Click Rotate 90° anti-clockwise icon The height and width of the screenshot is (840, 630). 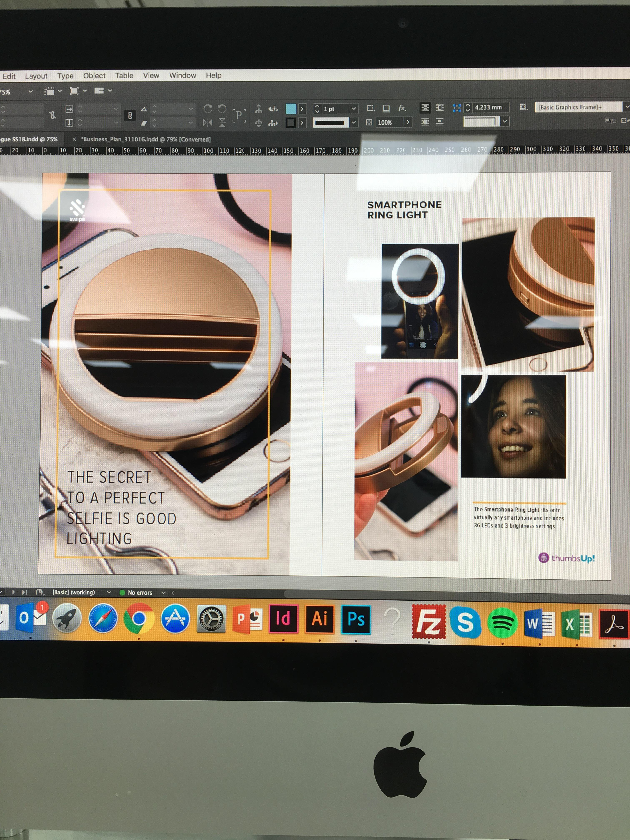tap(222, 109)
